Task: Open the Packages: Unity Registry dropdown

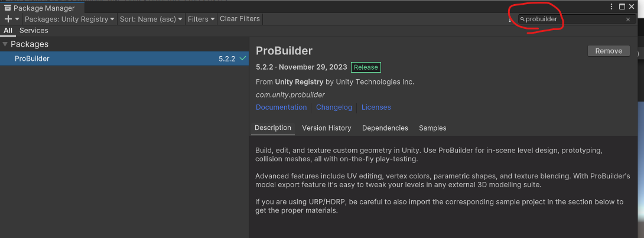Action: click(70, 19)
